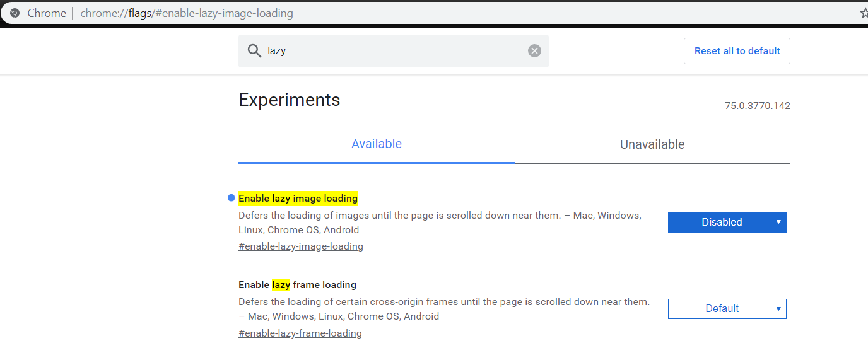Viewport: 868px width, 353px height.
Task: Switch to the Available tab
Action: (x=376, y=144)
